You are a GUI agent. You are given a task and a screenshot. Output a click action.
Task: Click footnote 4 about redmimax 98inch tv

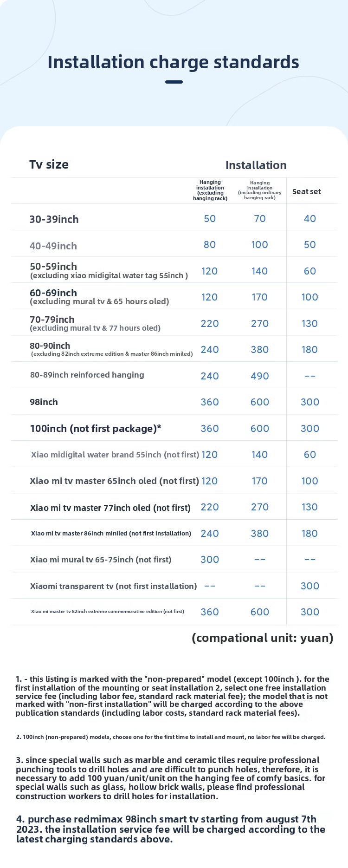coord(170,829)
